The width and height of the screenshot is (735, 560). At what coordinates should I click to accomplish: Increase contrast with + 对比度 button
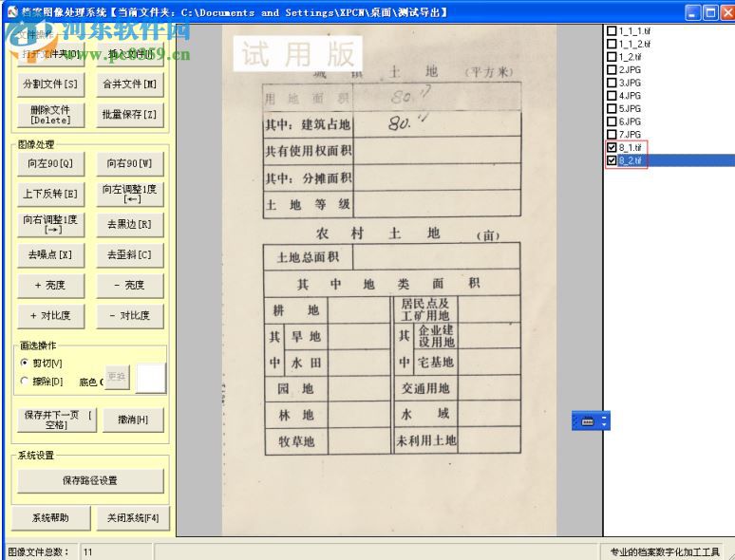coord(50,316)
